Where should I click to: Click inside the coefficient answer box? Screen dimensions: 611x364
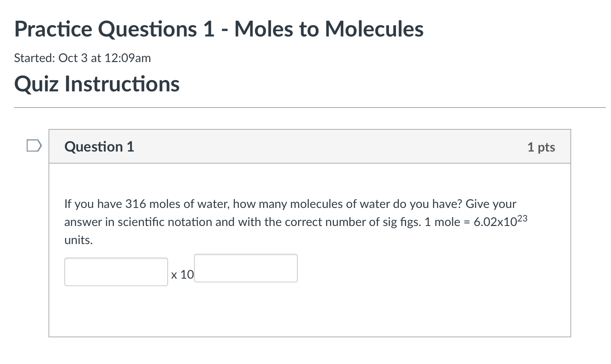pyautogui.click(x=116, y=272)
